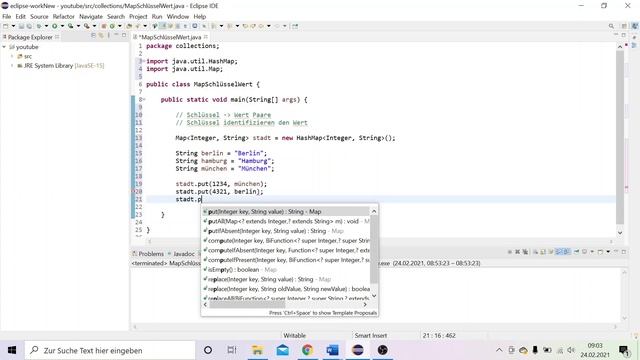Click the Writable status bar entry

click(x=294, y=336)
